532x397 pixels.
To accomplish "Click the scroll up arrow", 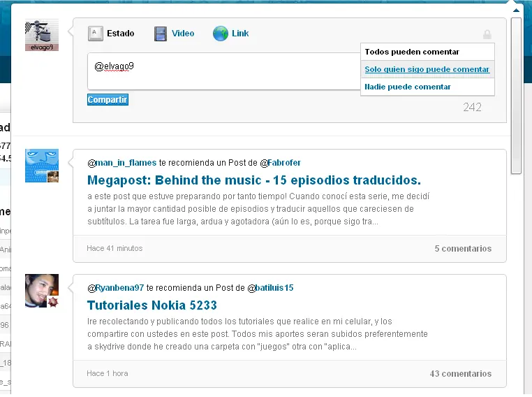I will pos(516,10).
